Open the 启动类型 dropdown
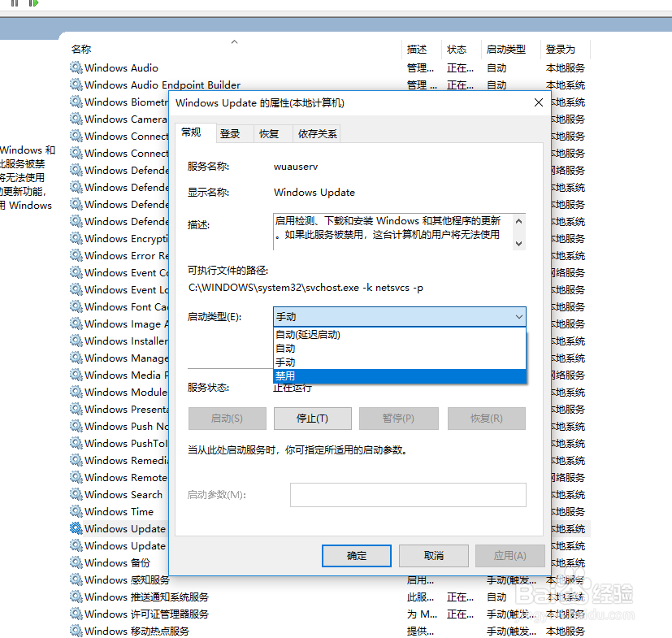Viewport: 672px width, 638px height. pos(516,317)
